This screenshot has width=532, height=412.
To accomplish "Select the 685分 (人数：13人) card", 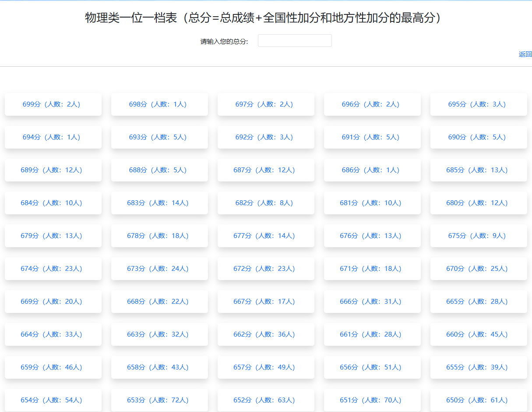I will click(479, 170).
